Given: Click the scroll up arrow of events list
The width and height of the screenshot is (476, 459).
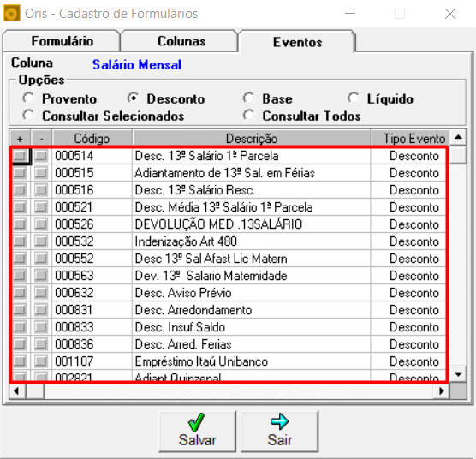Looking at the screenshot, I should [x=458, y=138].
